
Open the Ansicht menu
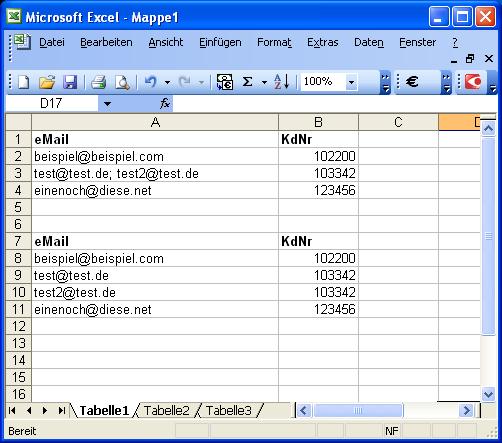[166, 42]
